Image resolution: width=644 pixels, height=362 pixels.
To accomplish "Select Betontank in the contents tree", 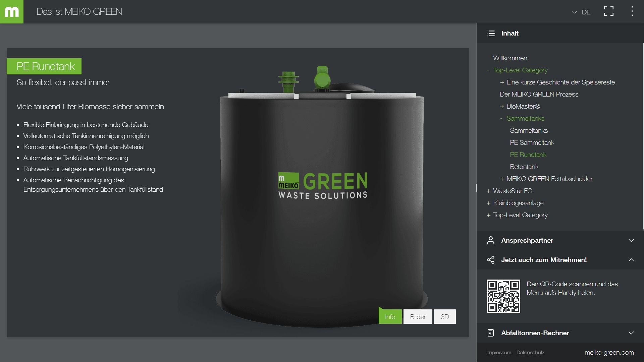I will pyautogui.click(x=524, y=167).
